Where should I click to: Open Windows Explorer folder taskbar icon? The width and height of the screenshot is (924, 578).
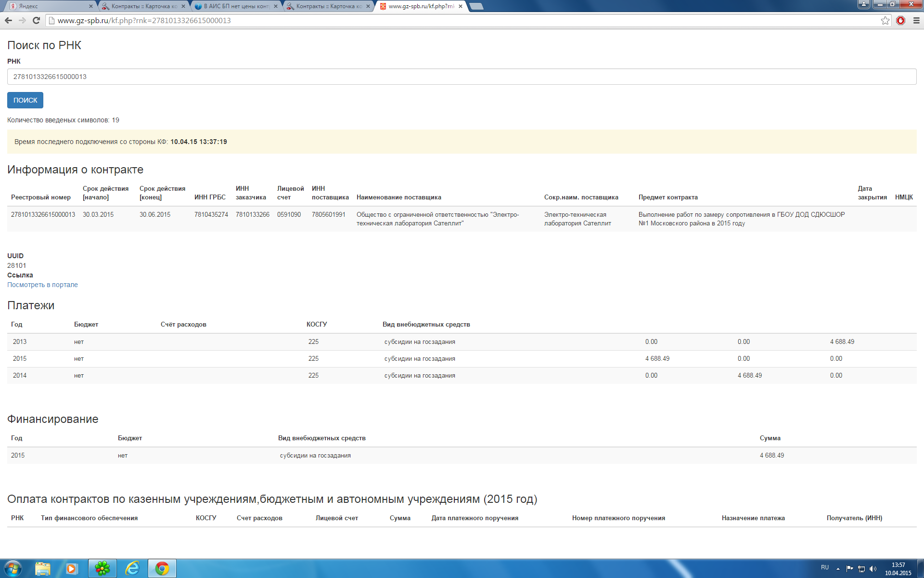pyautogui.click(x=43, y=568)
